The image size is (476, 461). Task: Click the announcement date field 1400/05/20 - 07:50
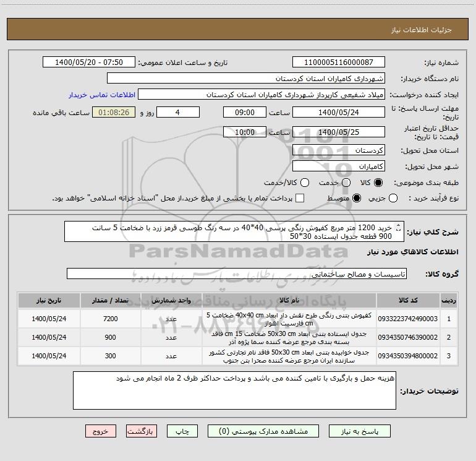pyautogui.click(x=89, y=62)
